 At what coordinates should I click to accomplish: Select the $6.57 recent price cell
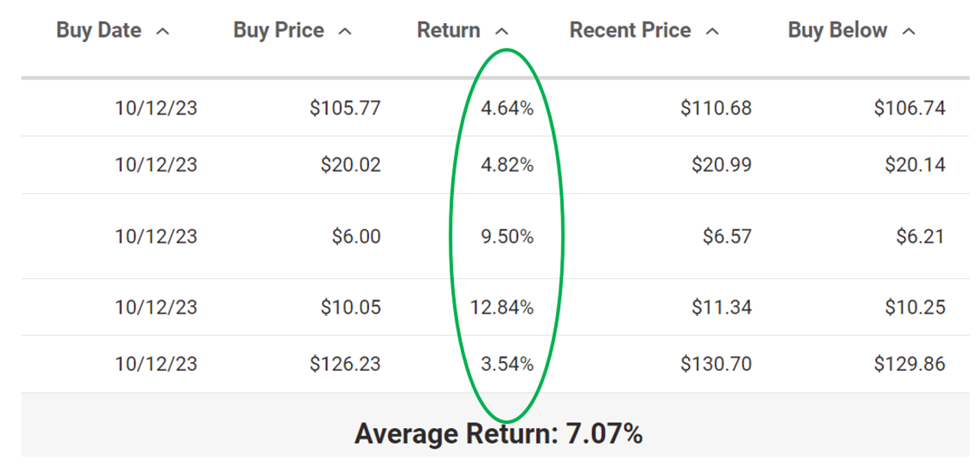[x=727, y=237]
